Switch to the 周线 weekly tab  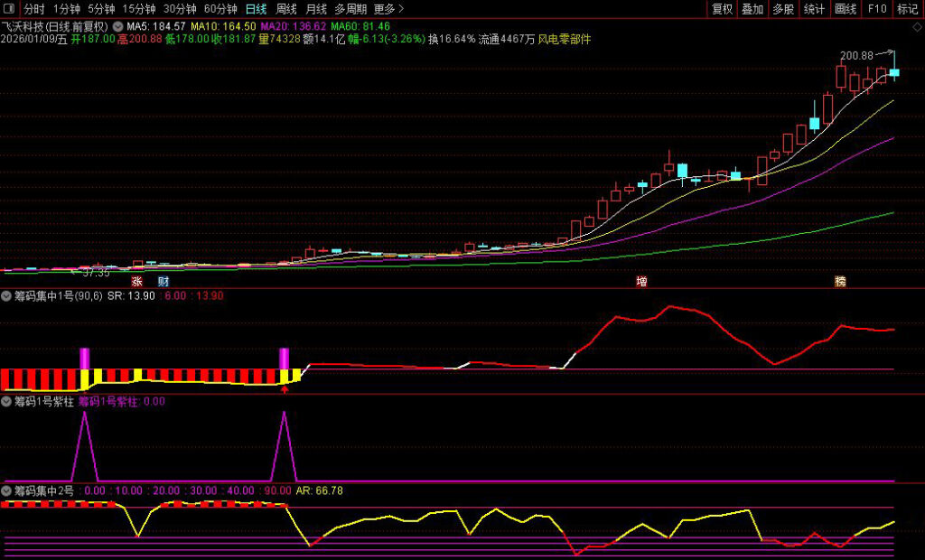(x=286, y=9)
